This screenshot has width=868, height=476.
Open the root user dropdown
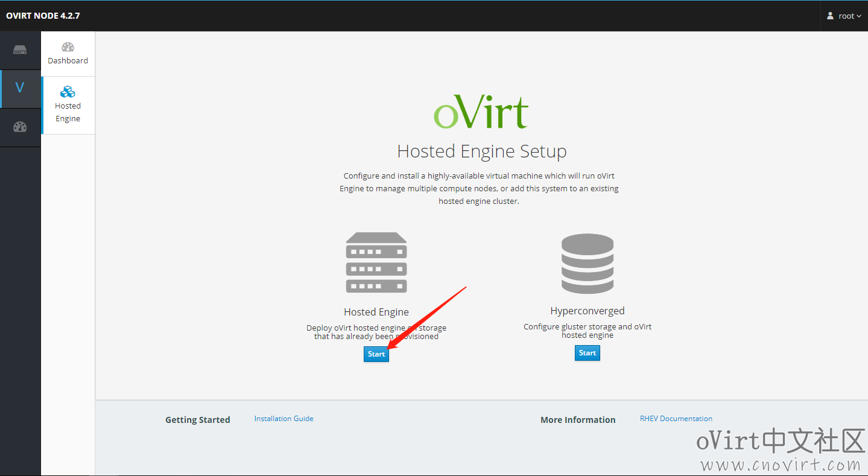pyautogui.click(x=844, y=16)
